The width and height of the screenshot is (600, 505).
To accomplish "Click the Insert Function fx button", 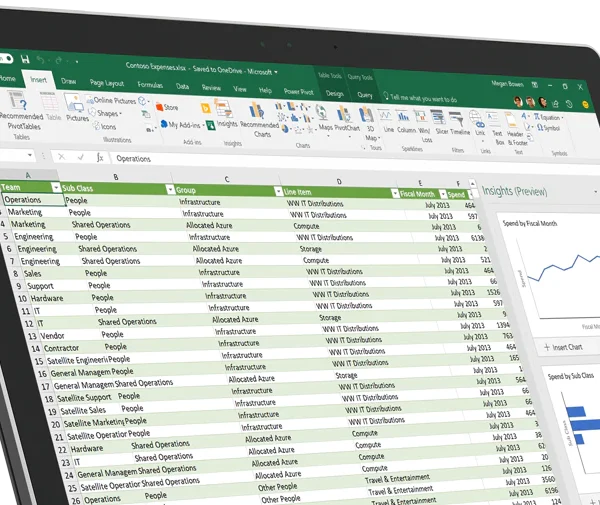I will (100, 157).
